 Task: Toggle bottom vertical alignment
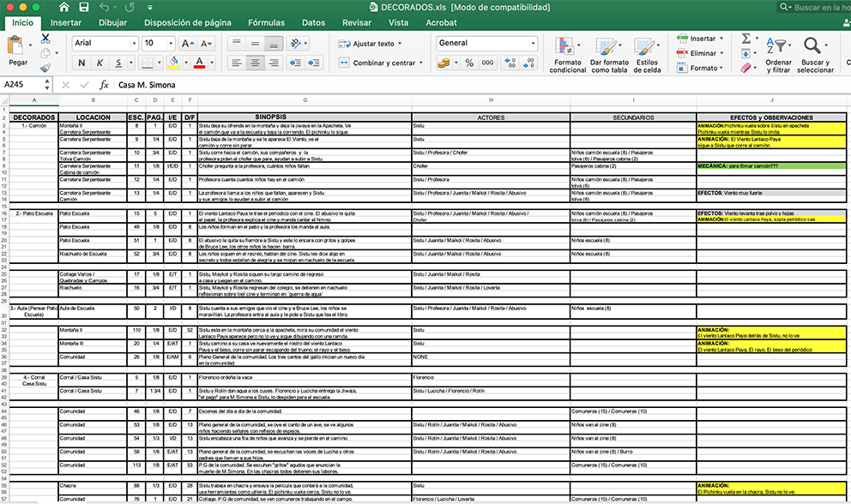point(274,43)
